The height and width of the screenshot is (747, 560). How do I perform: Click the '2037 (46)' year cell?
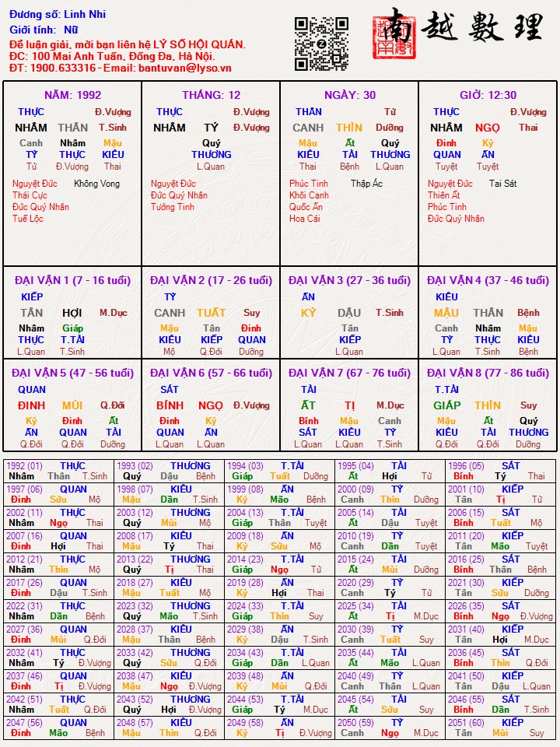pos(58,682)
